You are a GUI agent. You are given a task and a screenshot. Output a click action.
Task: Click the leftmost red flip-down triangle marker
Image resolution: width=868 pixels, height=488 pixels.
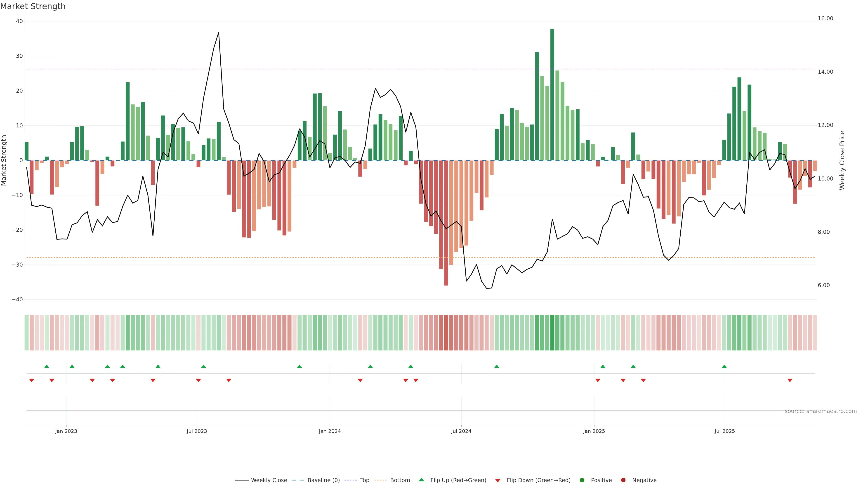(32, 380)
